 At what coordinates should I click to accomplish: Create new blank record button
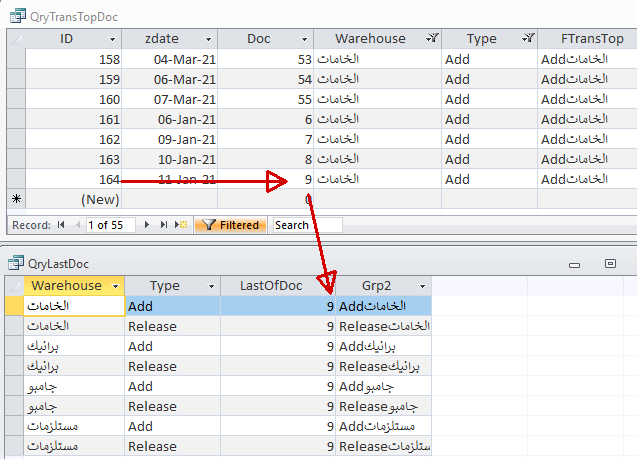tap(181, 225)
